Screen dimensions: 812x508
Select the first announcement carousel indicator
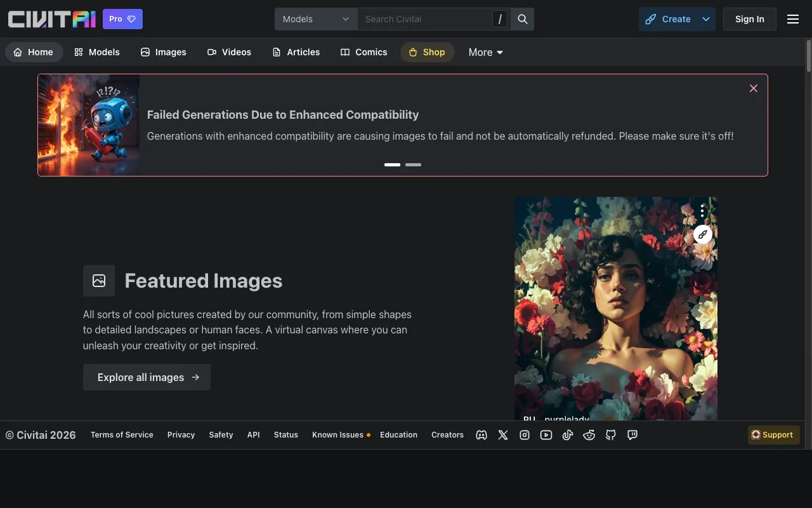click(392, 164)
